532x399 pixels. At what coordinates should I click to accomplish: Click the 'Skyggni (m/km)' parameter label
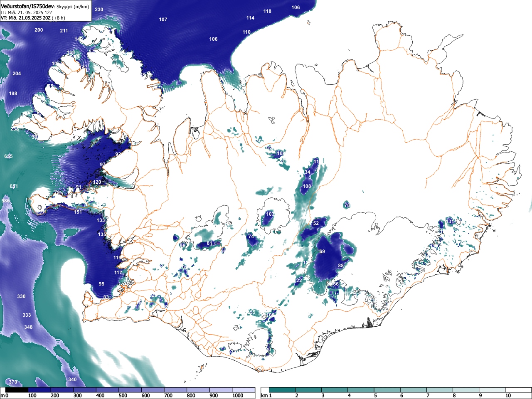[72, 7]
